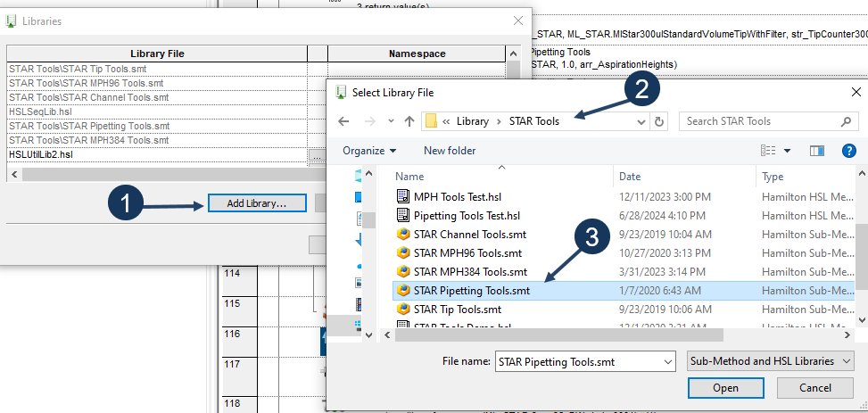Open file dialog help icon

(848, 151)
